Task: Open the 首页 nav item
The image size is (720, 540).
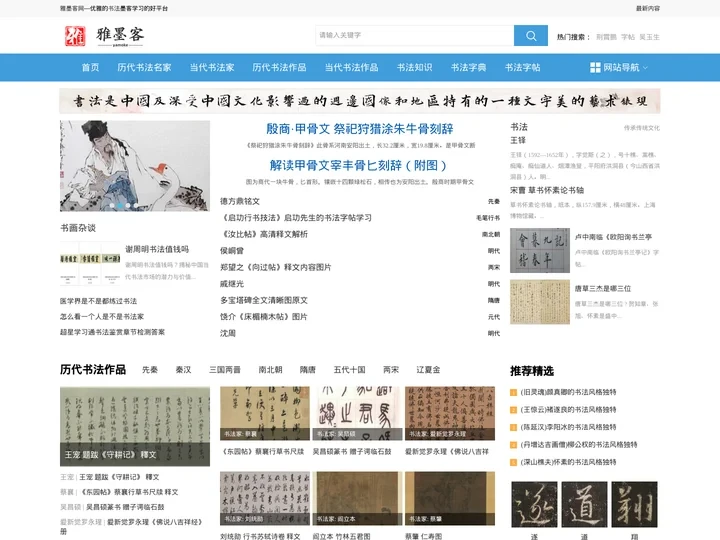Action: pos(90,68)
